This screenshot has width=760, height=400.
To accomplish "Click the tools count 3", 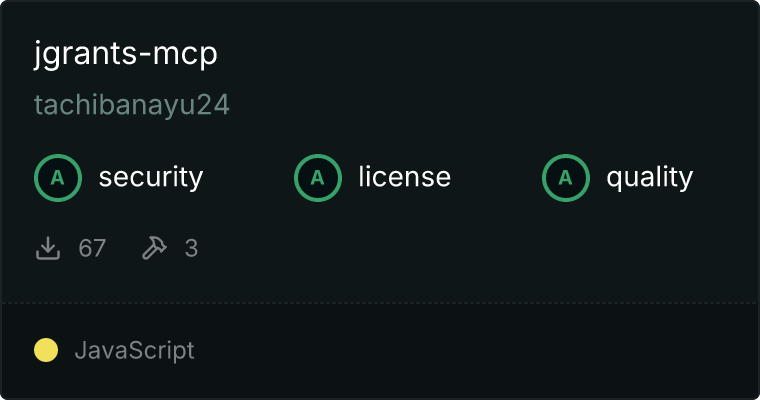I will 191,248.
